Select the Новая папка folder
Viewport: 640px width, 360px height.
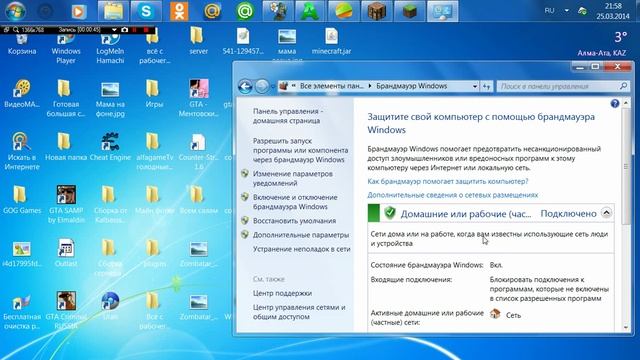tap(66, 146)
